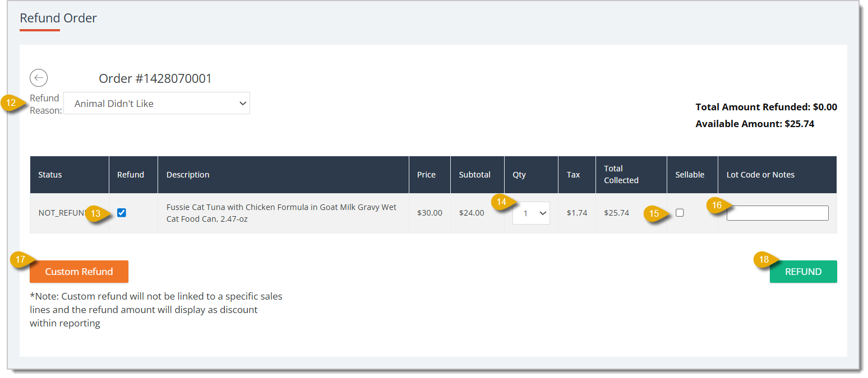868x378 pixels.
Task: Select the Refund Order page title
Action: click(58, 18)
